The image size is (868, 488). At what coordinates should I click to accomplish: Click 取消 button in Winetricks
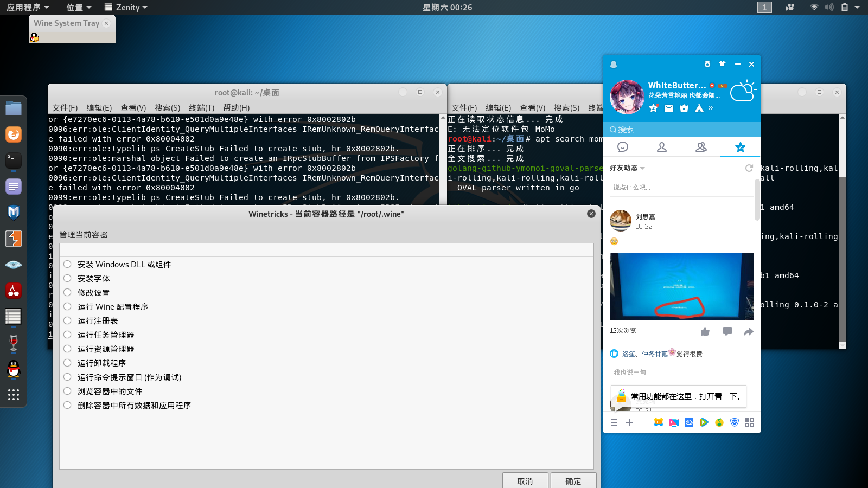tap(525, 481)
